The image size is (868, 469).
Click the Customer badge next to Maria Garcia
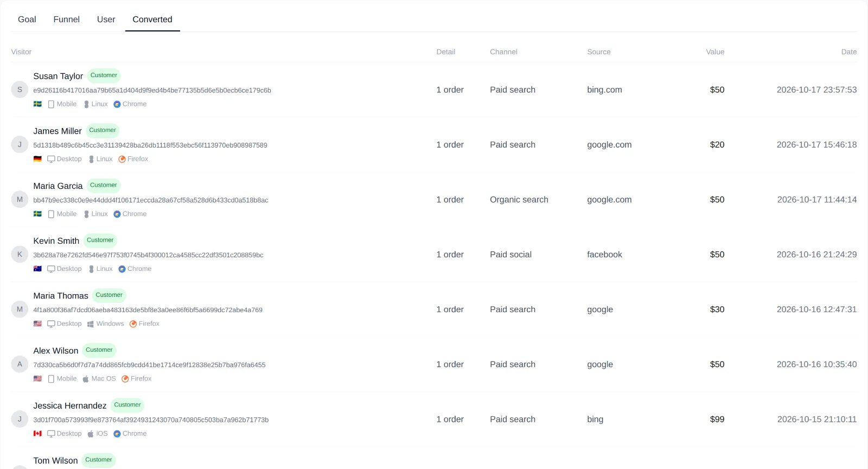coord(104,185)
